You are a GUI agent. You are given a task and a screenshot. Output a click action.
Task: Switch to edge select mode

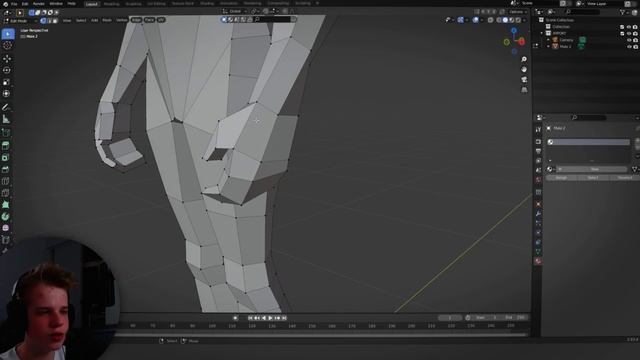(x=49, y=20)
